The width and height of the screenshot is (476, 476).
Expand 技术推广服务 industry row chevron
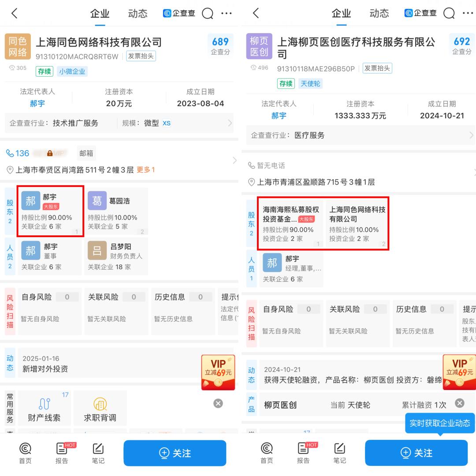230,123
